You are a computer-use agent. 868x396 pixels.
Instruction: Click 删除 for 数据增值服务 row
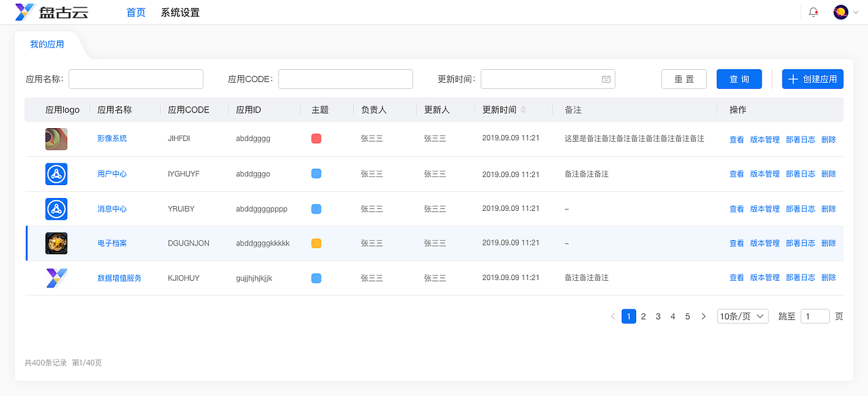coord(829,278)
